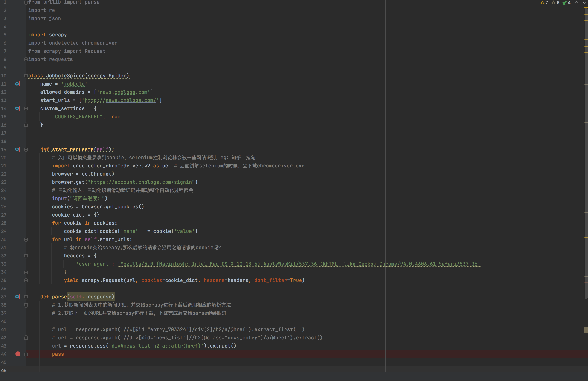588x381 pixels.
Task: Click 'uc.Chrome()' on browser line
Action: [x=98, y=174]
